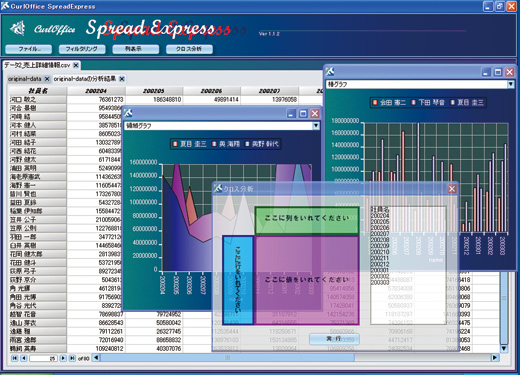Open the フィルタリング button
The width and height of the screenshot is (520, 375).
(82, 49)
